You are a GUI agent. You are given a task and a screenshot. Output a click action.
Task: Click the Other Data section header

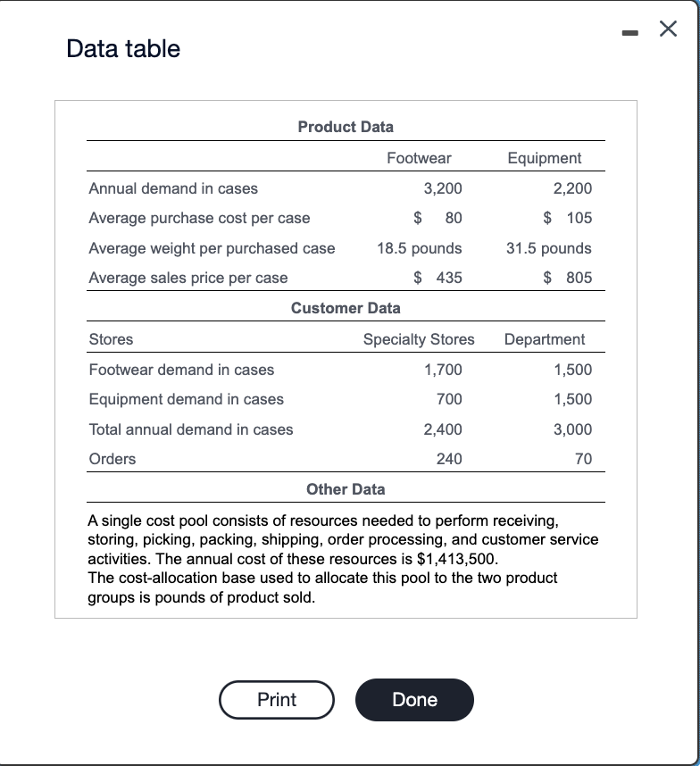point(346,489)
